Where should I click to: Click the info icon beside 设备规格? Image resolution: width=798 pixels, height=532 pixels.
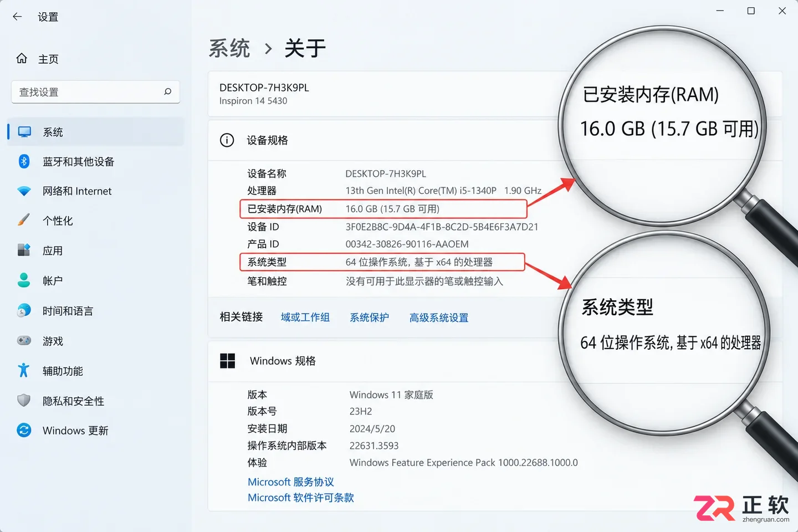(x=227, y=140)
